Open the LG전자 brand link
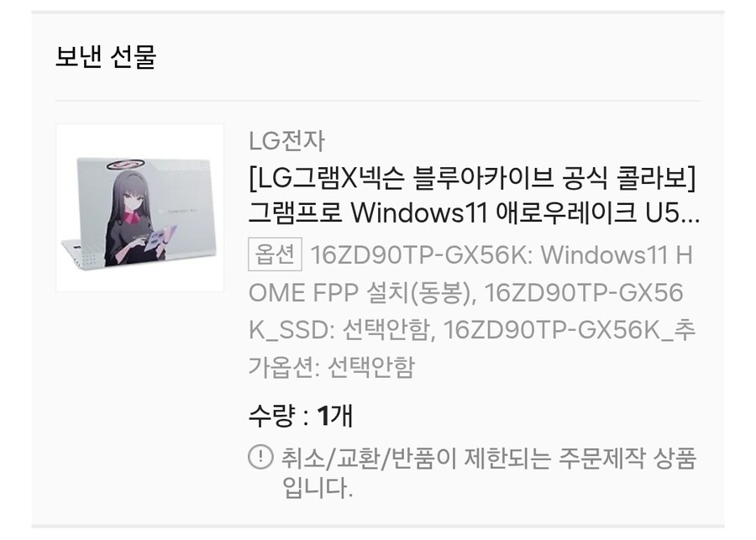 click(x=286, y=141)
